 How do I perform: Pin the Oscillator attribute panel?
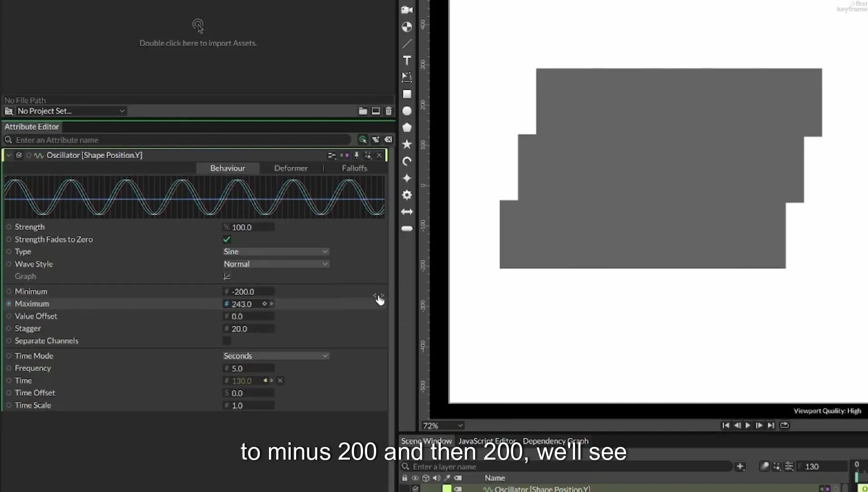coord(356,155)
